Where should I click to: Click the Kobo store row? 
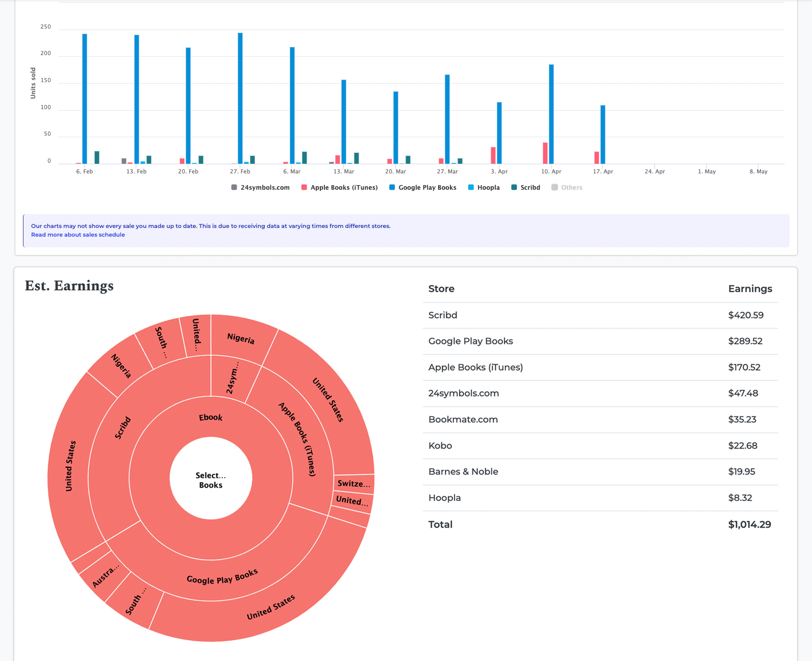pos(600,446)
